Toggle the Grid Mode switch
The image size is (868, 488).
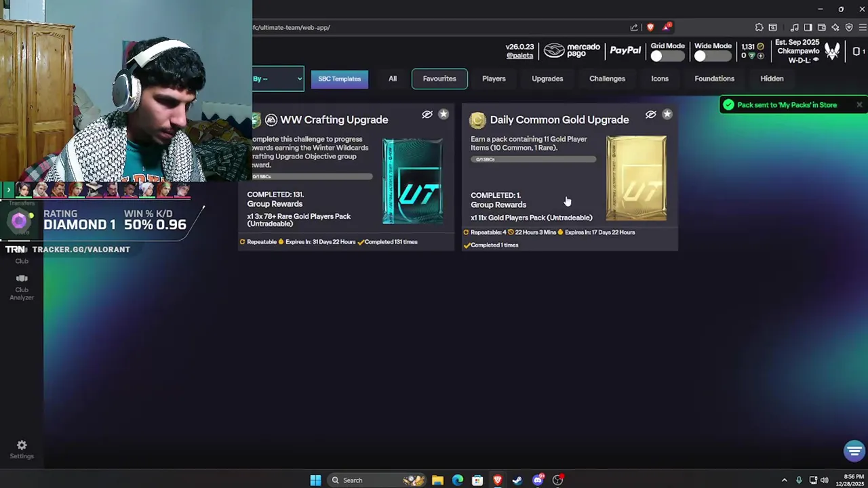(x=667, y=56)
